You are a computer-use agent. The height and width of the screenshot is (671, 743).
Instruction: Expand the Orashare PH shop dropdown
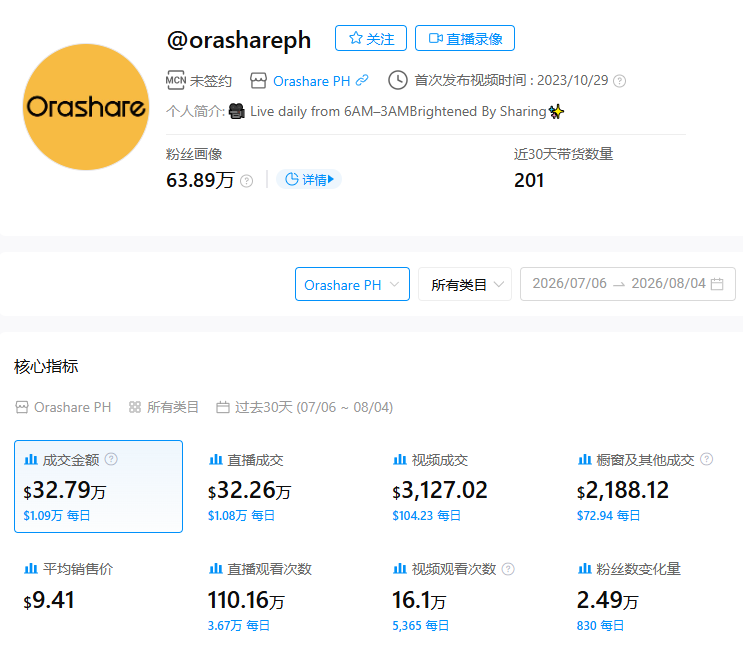click(352, 284)
